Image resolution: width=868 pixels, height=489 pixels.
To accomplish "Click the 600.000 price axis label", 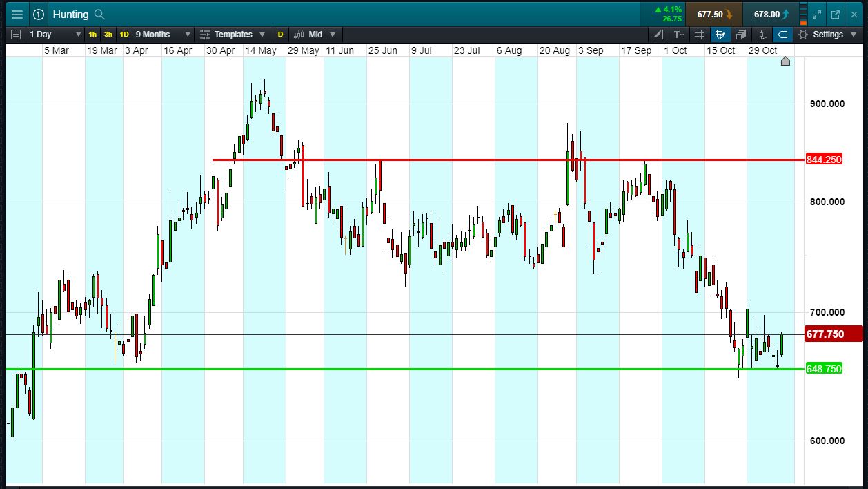I will pos(827,441).
